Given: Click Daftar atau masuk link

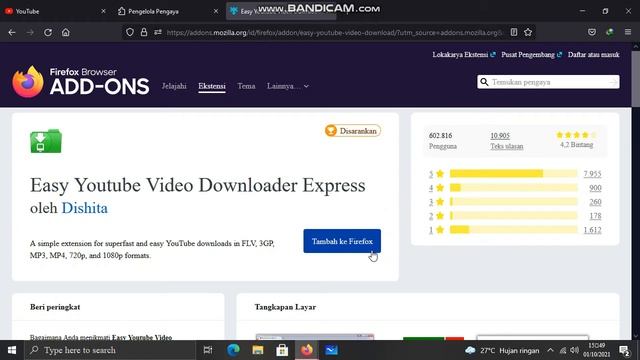Looking at the screenshot, I should (x=593, y=55).
